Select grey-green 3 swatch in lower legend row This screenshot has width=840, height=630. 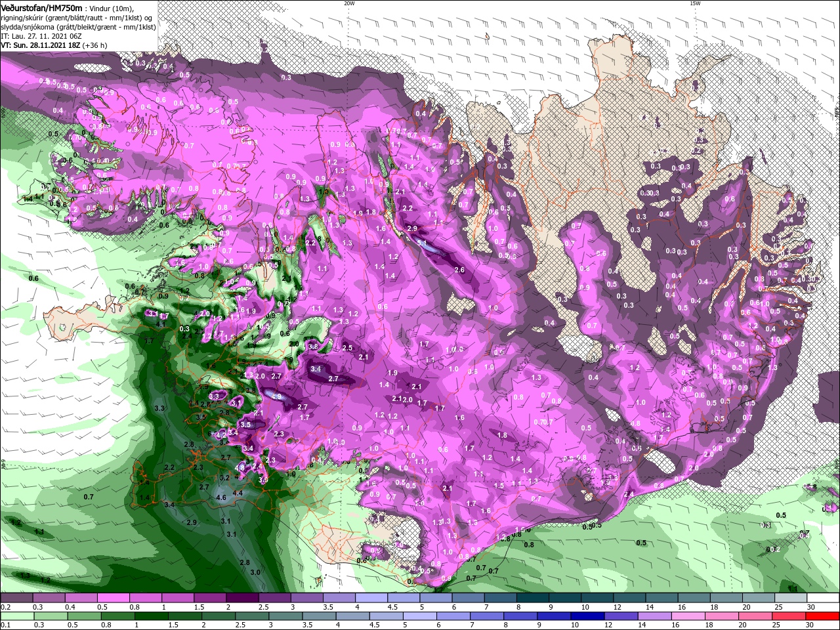pos(285,616)
